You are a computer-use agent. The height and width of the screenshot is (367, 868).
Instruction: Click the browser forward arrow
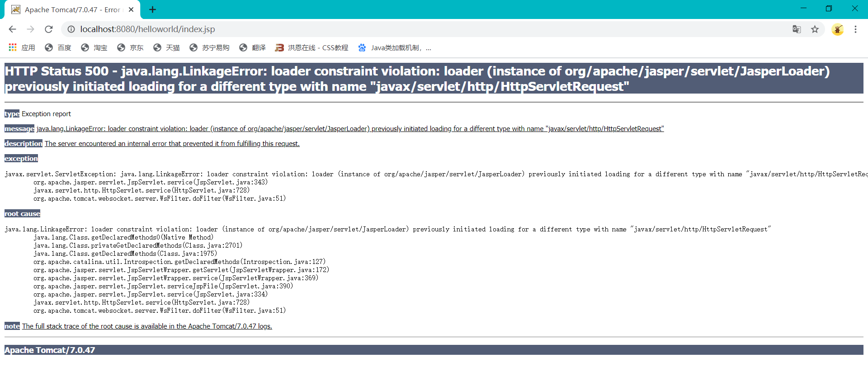[30, 29]
